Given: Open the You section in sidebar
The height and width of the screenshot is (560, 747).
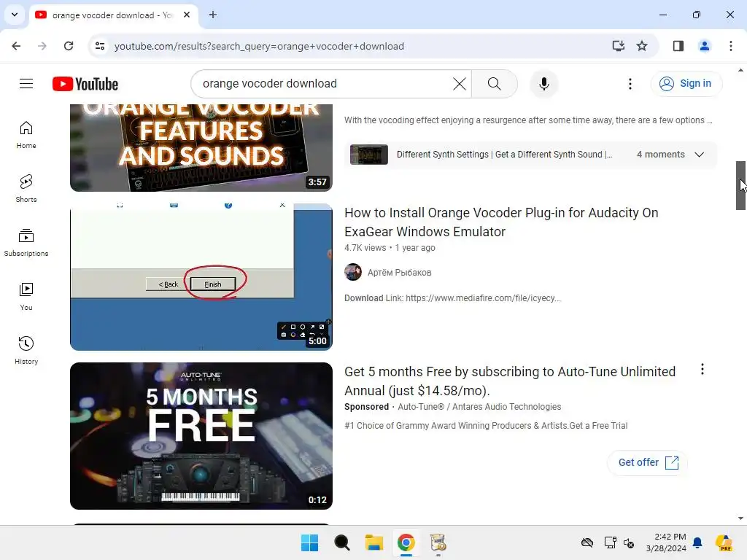Looking at the screenshot, I should click(x=26, y=296).
